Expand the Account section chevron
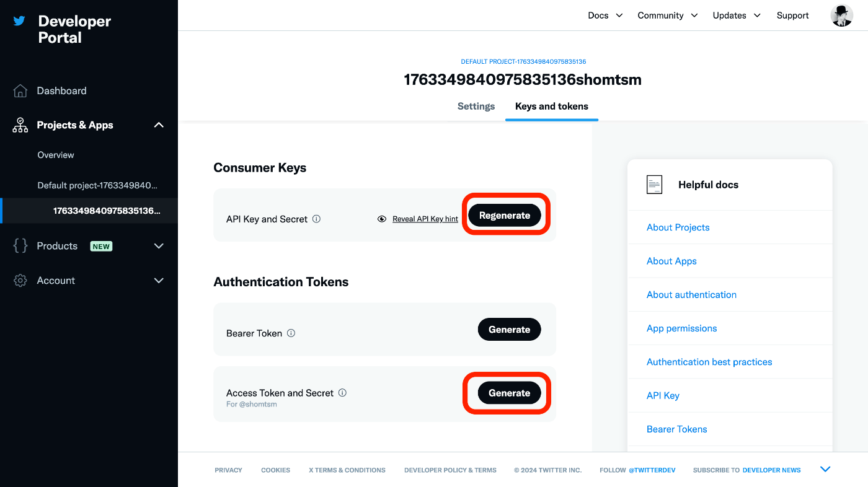The height and width of the screenshot is (487, 868). point(159,281)
